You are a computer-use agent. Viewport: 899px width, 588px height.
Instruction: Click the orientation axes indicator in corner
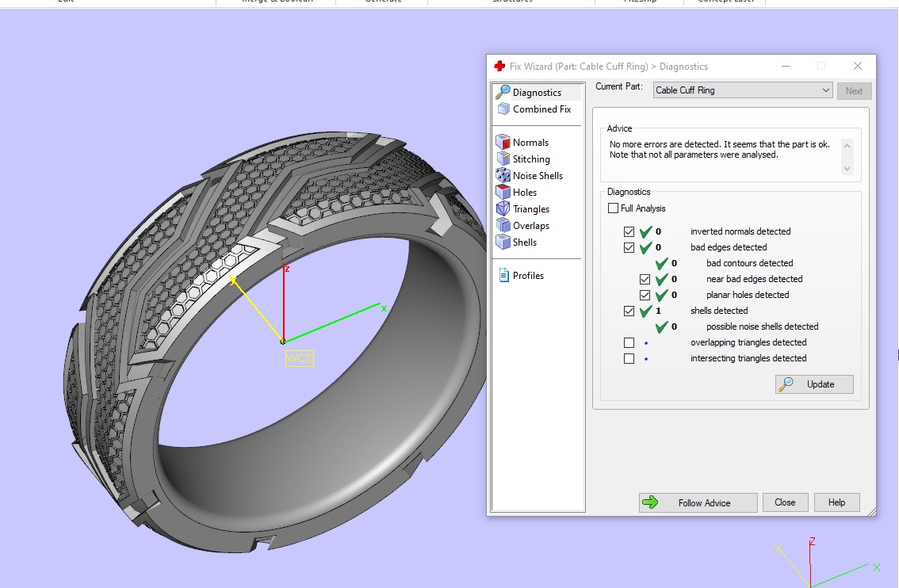click(x=828, y=563)
